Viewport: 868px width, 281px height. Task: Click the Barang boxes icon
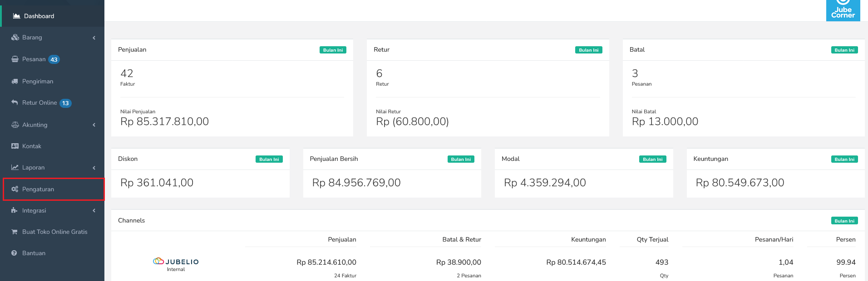click(x=15, y=38)
